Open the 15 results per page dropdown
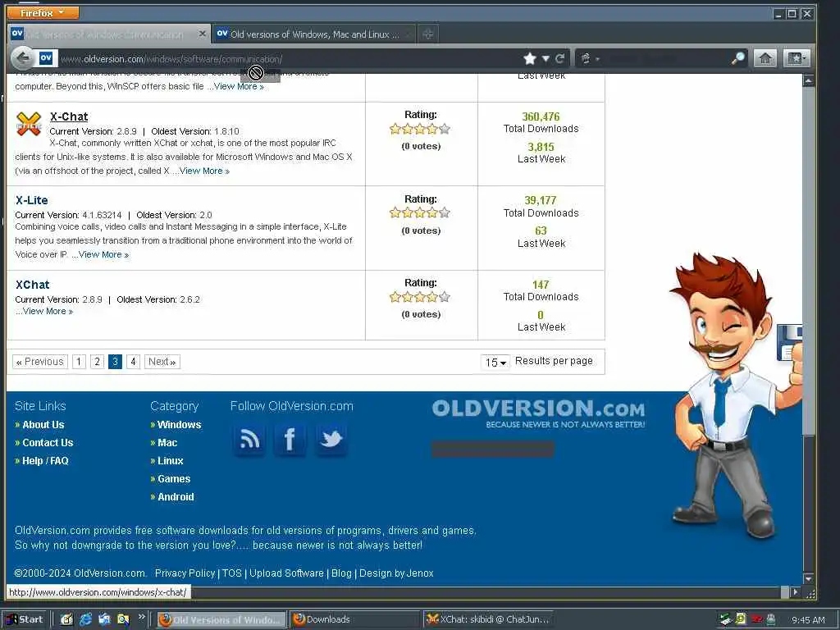840x630 pixels. [495, 362]
